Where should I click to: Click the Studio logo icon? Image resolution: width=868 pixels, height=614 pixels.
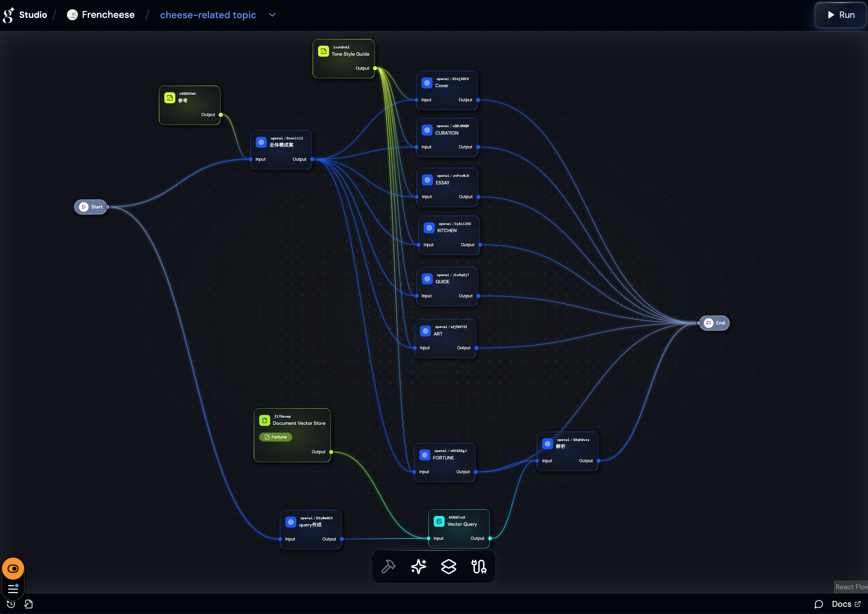[9, 15]
